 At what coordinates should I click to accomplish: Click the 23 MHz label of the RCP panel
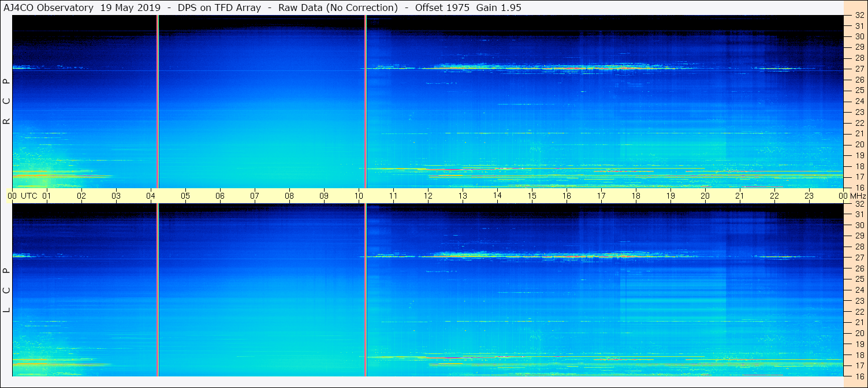[x=859, y=112]
